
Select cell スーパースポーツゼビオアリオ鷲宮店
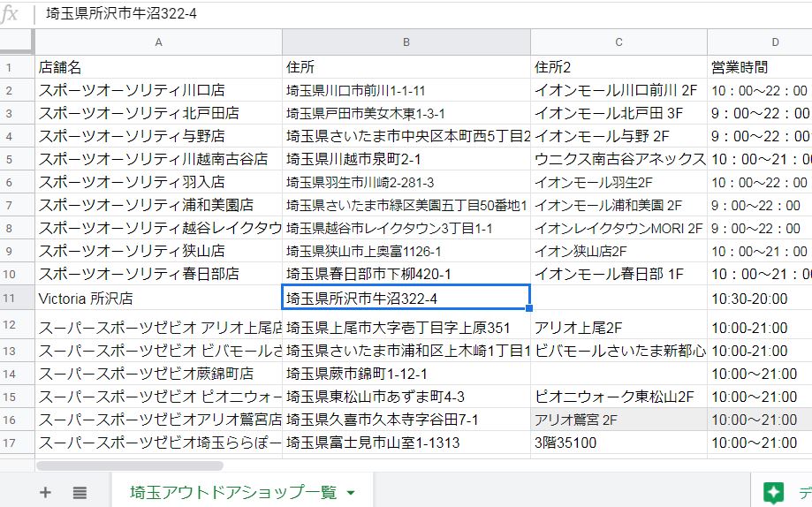[158, 420]
